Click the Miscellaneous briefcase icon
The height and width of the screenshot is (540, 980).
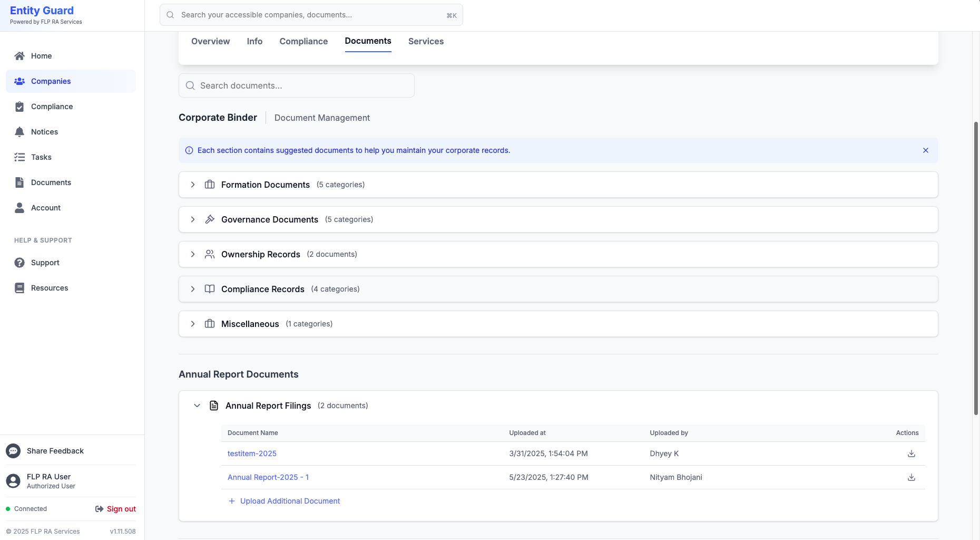(210, 324)
